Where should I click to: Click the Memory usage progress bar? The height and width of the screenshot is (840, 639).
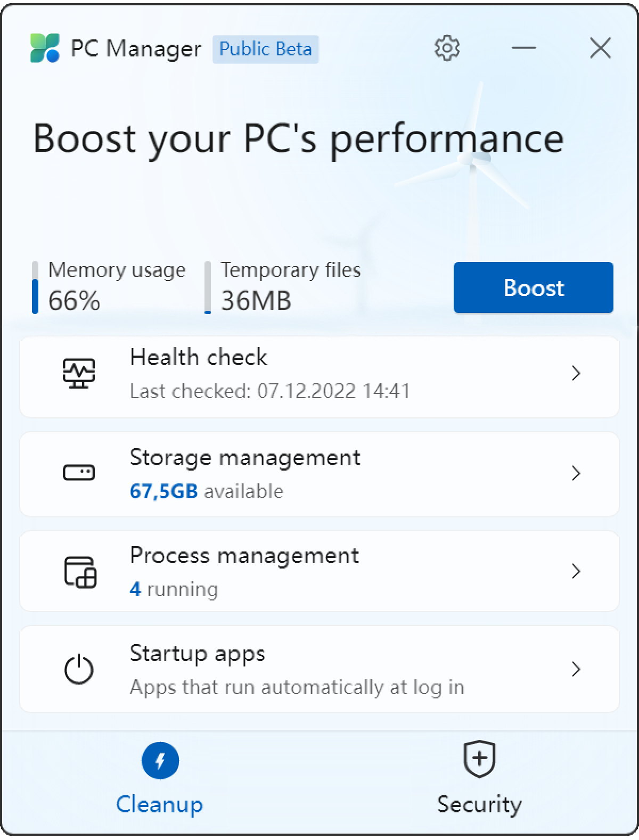(36, 286)
